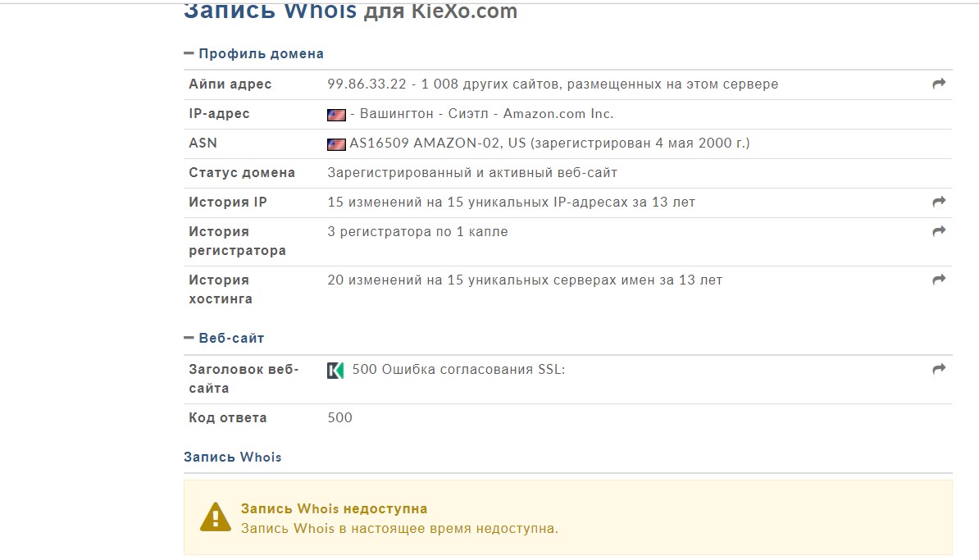Click the share arrow in the Айпи адрес row
Screen dimensions: 979x560
(x=939, y=84)
